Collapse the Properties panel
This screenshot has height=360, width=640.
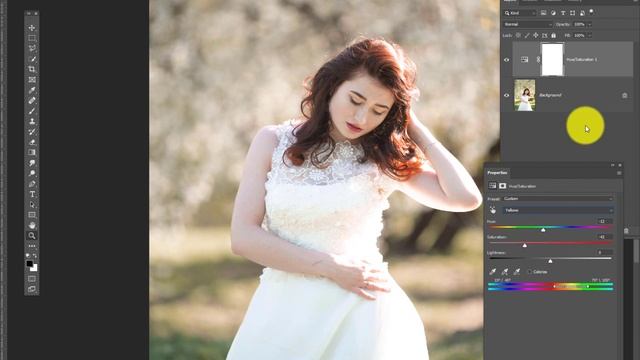pos(612,165)
